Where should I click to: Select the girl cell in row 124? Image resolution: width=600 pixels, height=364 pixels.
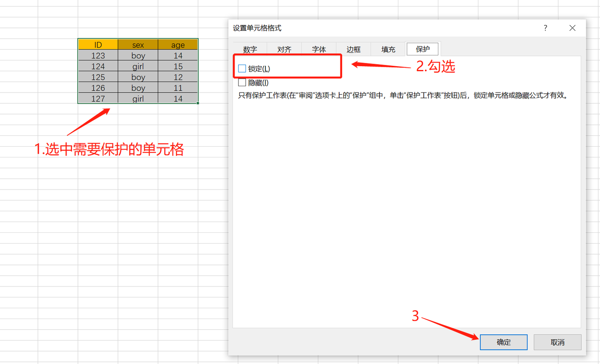(x=138, y=66)
